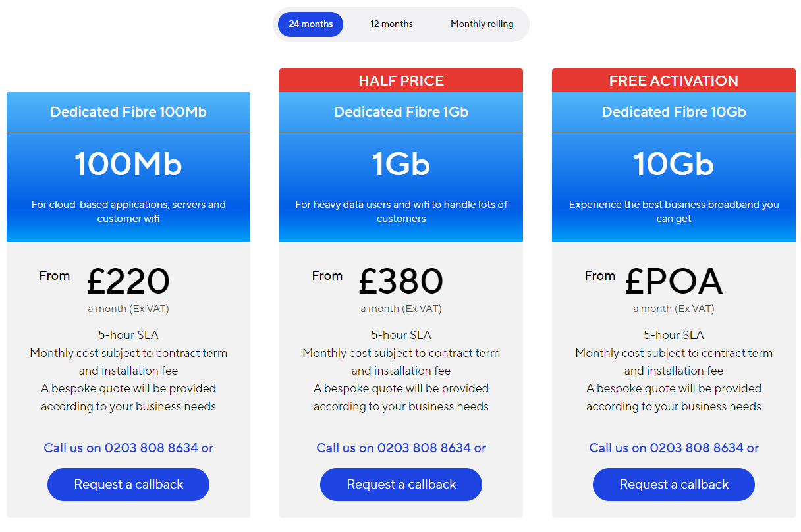
Task: Select the 24 months contract term
Action: pyautogui.click(x=310, y=24)
